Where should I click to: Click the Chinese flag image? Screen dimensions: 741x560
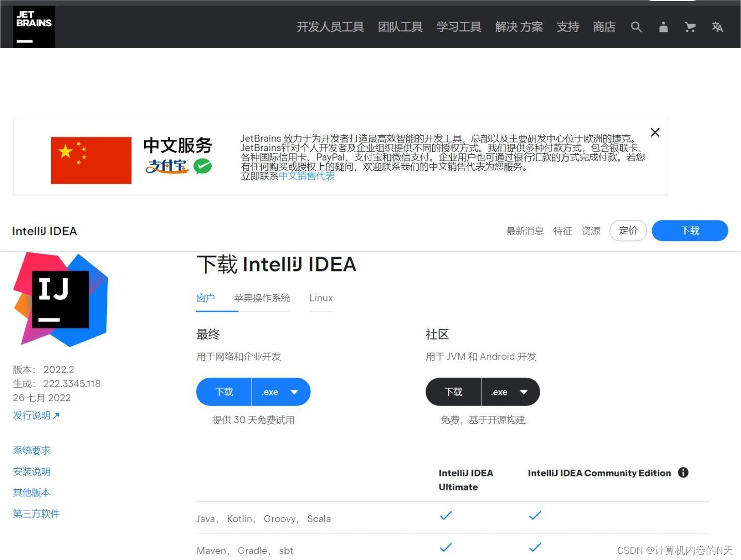click(91, 160)
